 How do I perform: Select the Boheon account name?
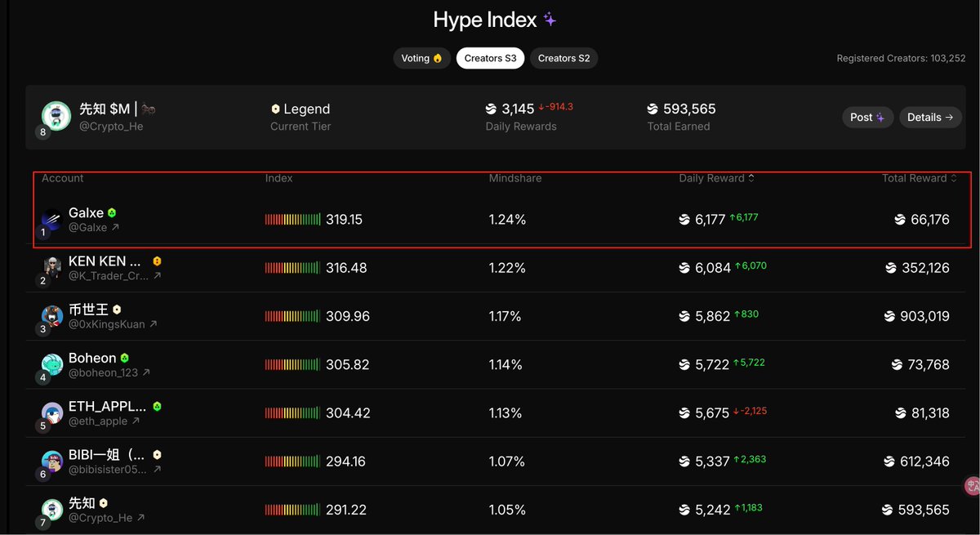point(92,358)
